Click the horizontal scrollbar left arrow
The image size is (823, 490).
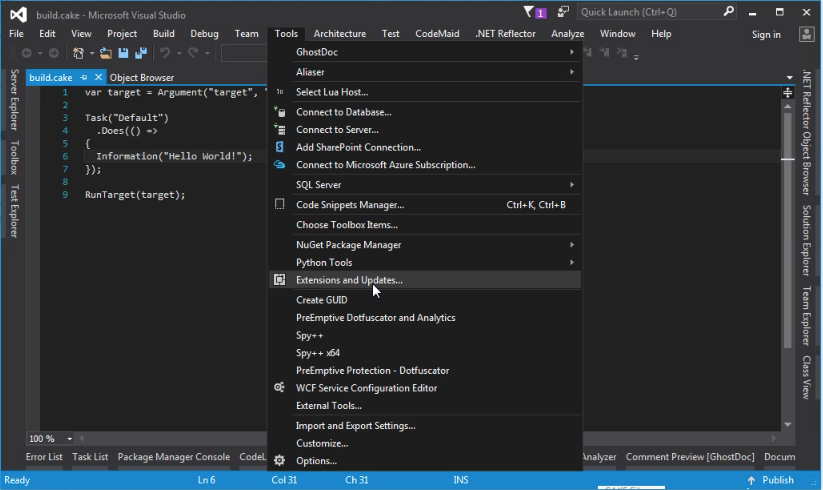[x=82, y=438]
